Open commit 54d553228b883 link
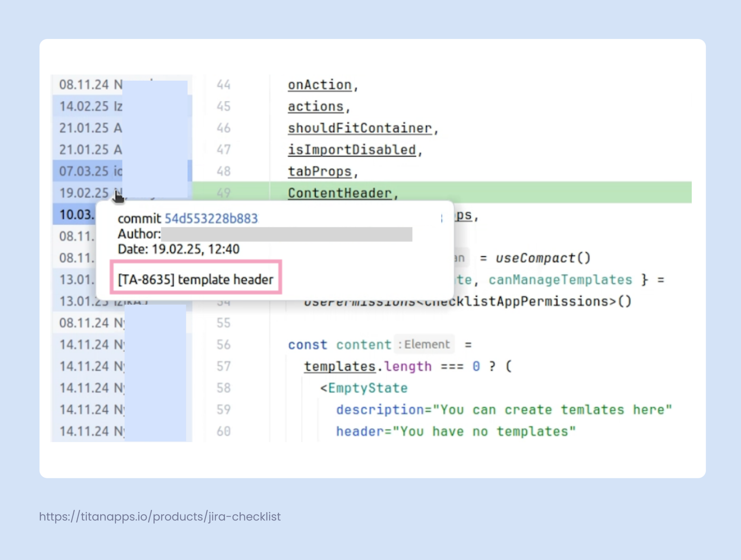The image size is (741, 560). click(212, 218)
